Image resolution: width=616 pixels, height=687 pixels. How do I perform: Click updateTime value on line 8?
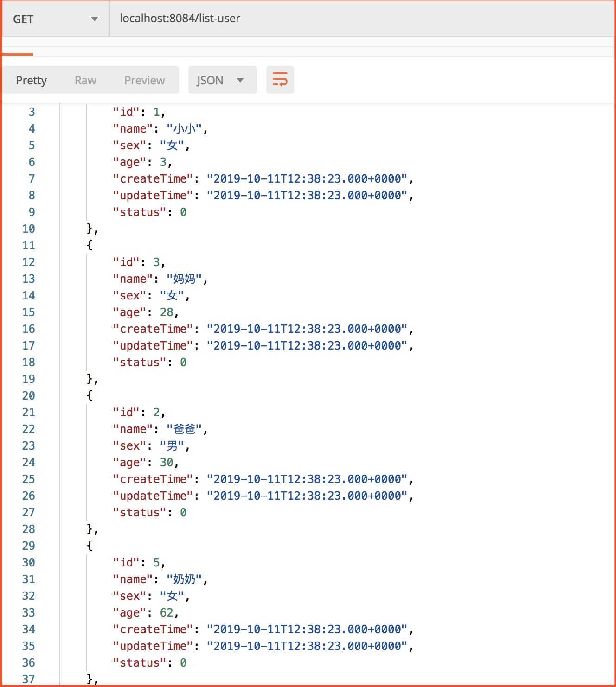(x=307, y=195)
